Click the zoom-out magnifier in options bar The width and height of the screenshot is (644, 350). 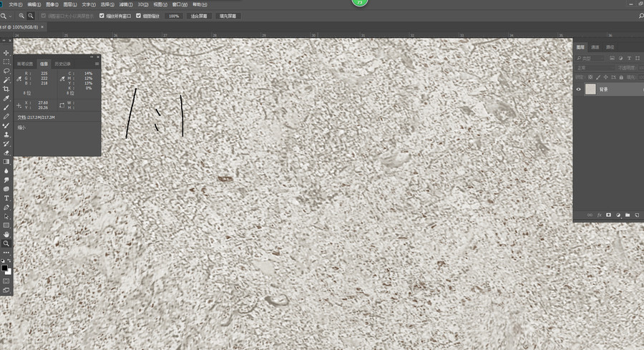30,16
